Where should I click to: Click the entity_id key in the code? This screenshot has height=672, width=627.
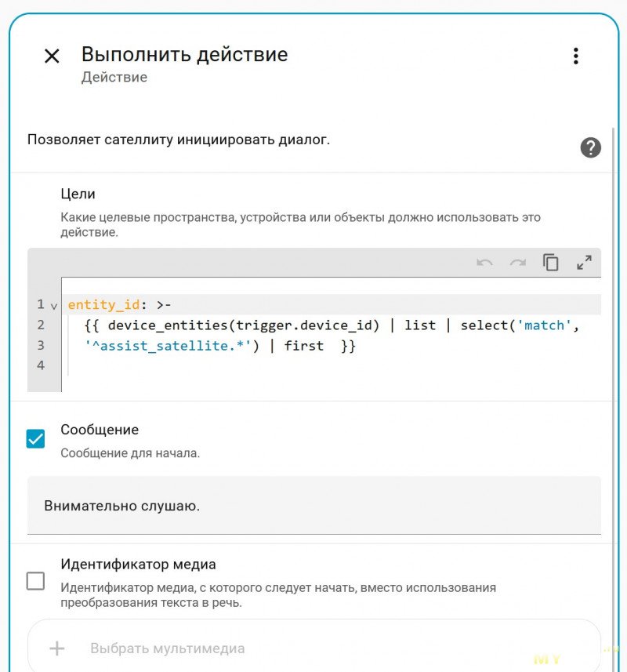point(104,304)
